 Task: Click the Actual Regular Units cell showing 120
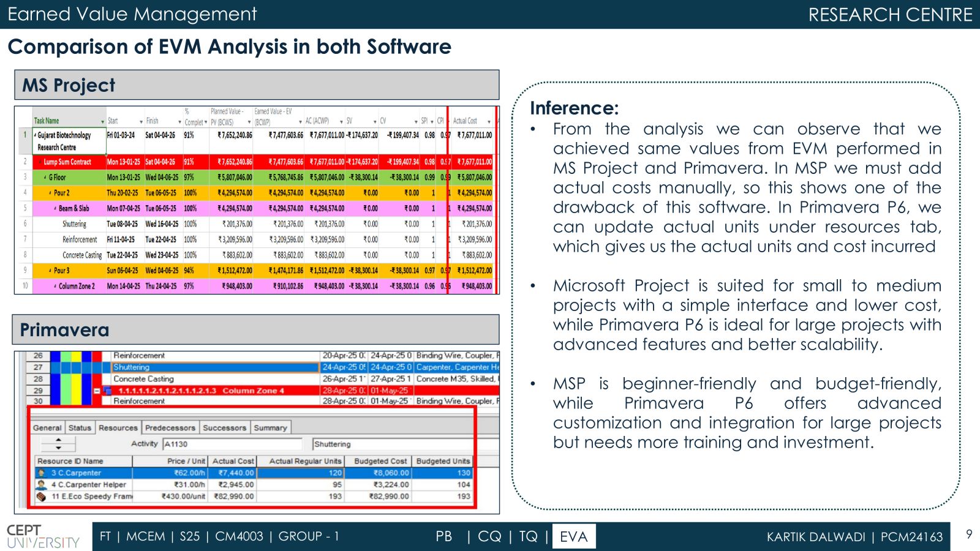click(x=300, y=473)
